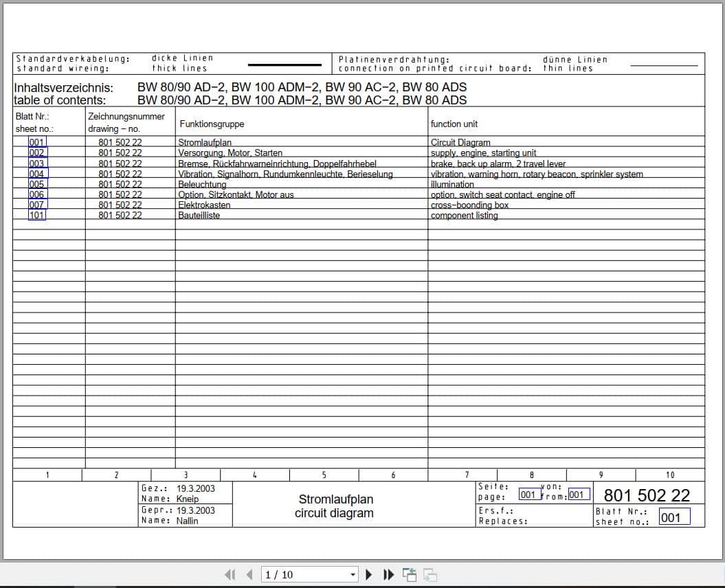Click the 001 box next to page:
This screenshot has height=588, width=725.
(528, 495)
